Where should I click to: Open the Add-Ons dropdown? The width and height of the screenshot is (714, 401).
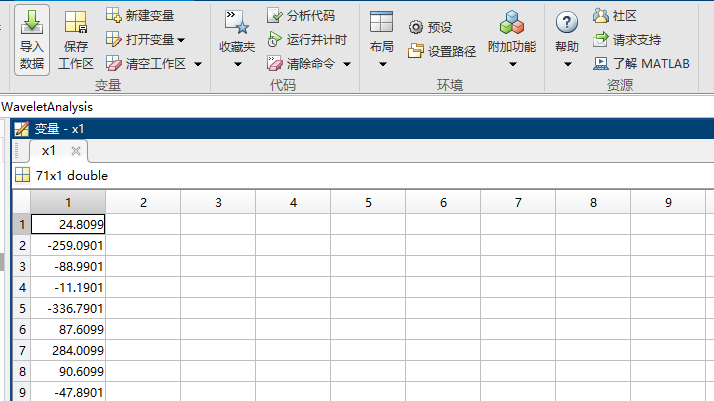[x=512, y=65]
